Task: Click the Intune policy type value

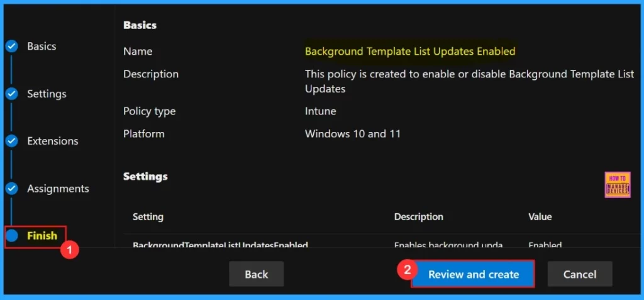Action: (x=320, y=111)
